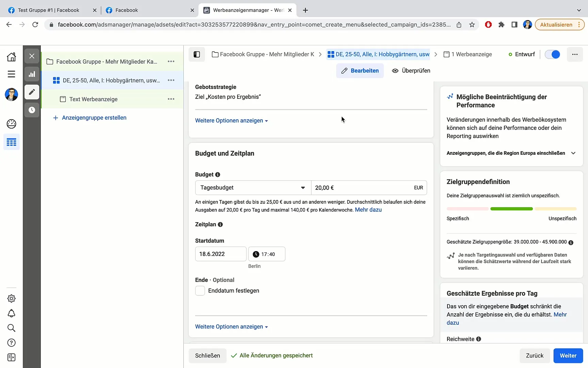Screen dimensions: 588x368
Task: Select the pencil edit icon in dark strip
Action: point(32,92)
